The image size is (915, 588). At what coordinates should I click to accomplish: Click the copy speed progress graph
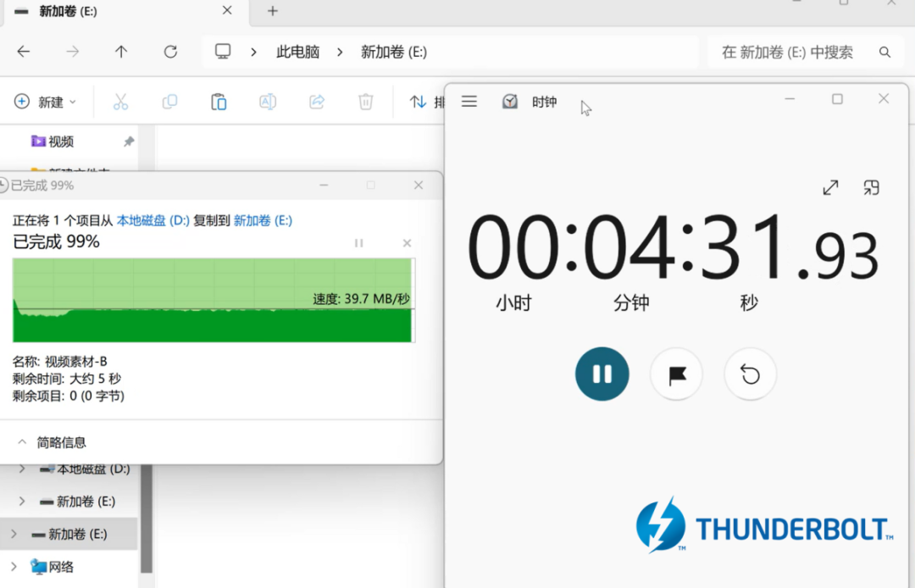click(213, 300)
